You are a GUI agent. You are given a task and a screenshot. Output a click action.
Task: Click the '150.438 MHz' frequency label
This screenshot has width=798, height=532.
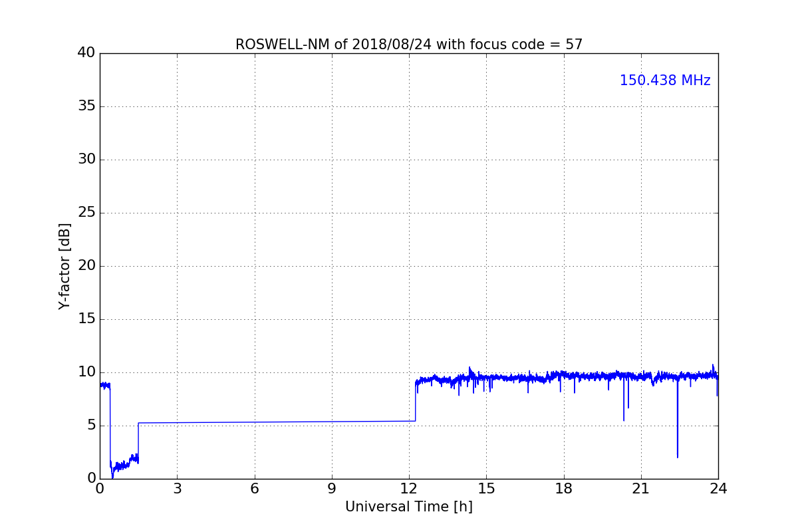665,80
